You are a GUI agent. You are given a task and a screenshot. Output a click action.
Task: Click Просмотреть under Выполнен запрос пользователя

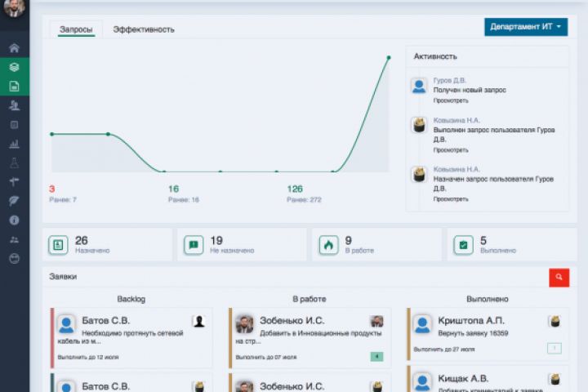(x=451, y=150)
